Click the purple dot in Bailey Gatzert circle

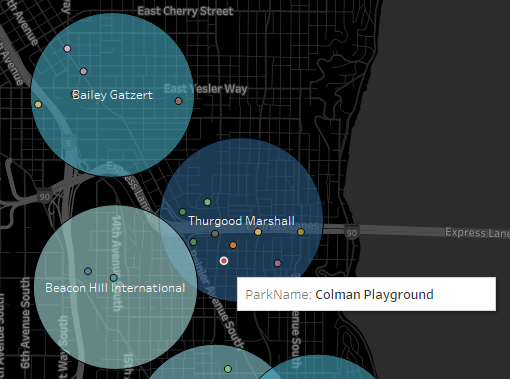(x=84, y=71)
